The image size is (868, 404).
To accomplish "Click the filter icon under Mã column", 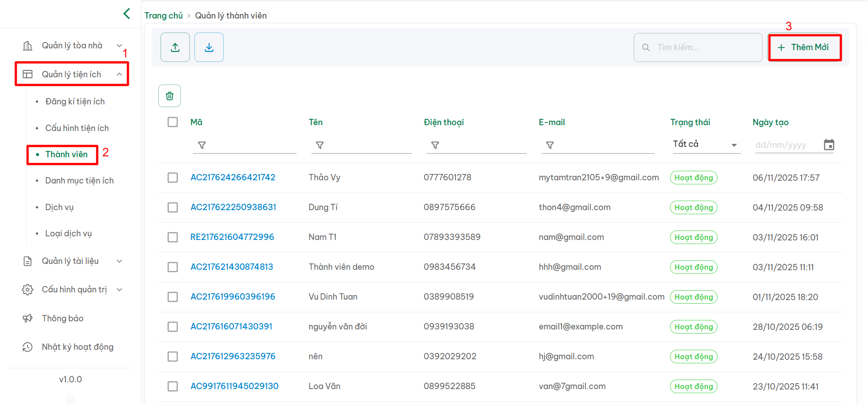I will tap(202, 145).
